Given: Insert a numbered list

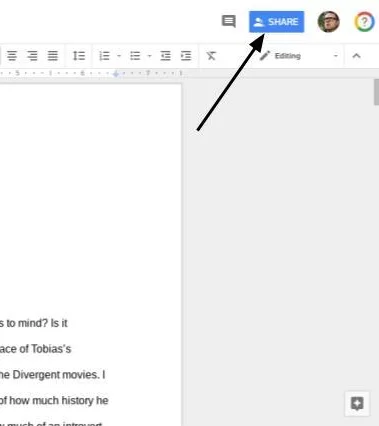Looking at the screenshot, I should pyautogui.click(x=104, y=56).
